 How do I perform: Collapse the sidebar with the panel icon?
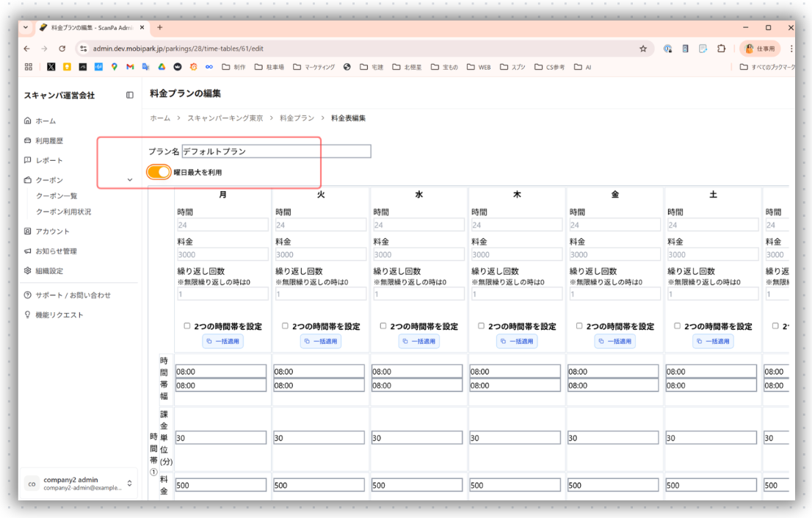click(x=130, y=95)
